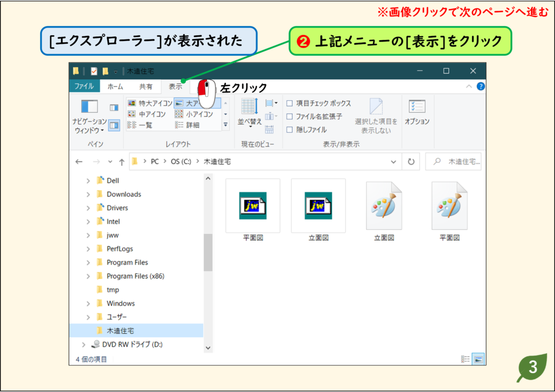The height and width of the screenshot is (392, 555).
Task: Expand the Drivers folder node
Action: [x=88, y=208]
